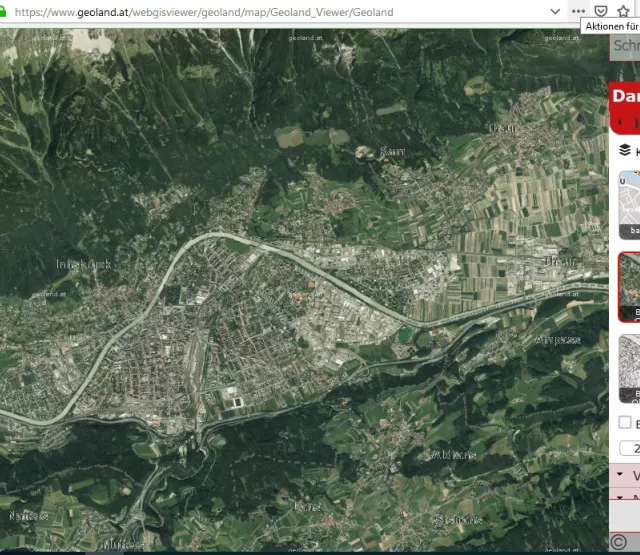Image resolution: width=640 pixels, height=555 pixels.
Task: Click the Innsbruck label on the map
Action: [x=84, y=264]
